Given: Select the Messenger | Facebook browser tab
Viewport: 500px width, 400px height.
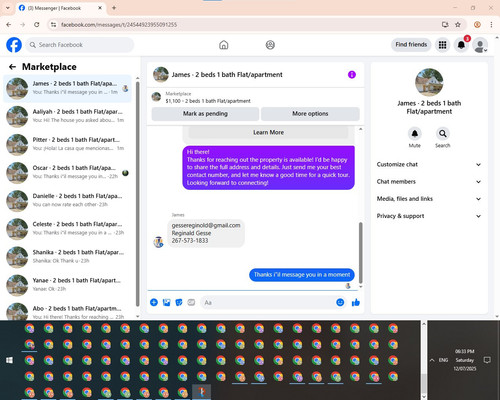Looking at the screenshot, I should coord(60,8).
